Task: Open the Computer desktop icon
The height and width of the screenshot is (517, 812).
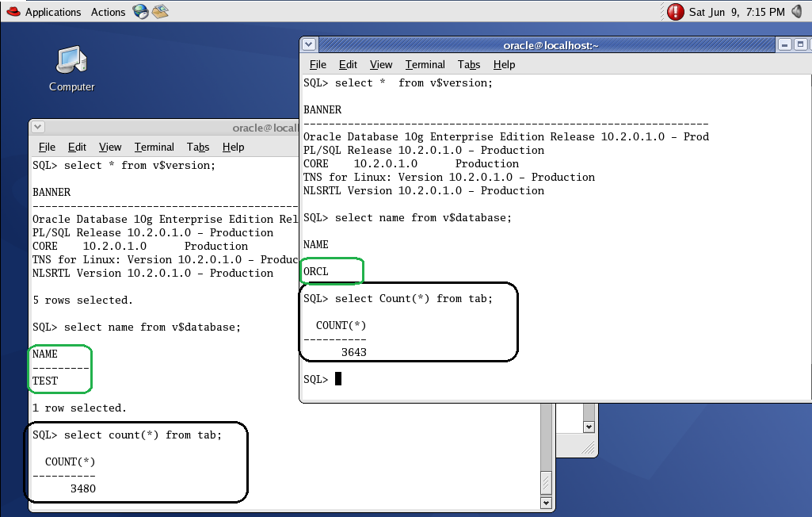Action: coord(71,62)
